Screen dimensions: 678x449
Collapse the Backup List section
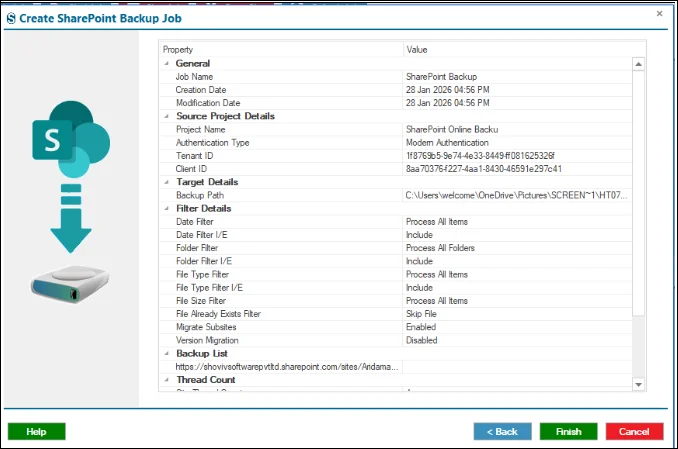point(166,354)
